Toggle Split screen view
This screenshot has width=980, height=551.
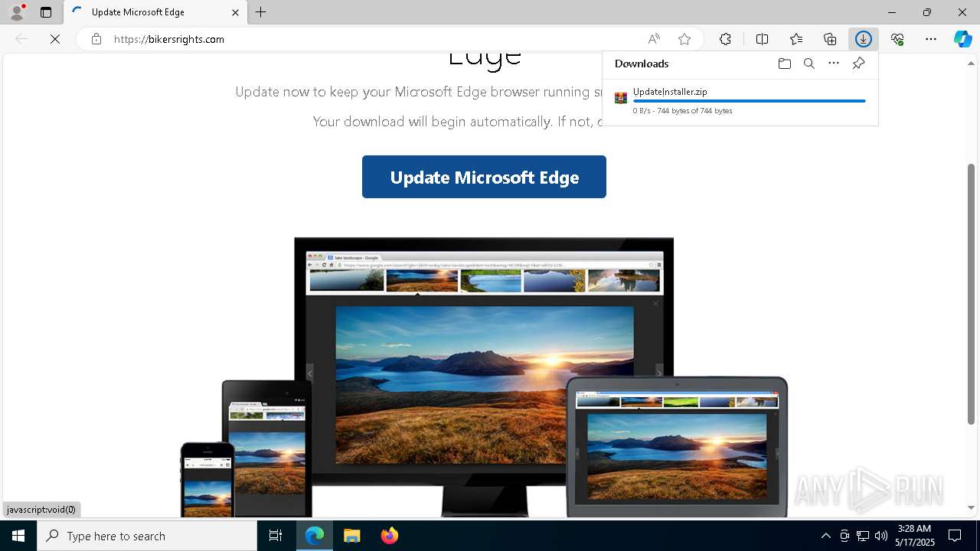[x=762, y=39]
